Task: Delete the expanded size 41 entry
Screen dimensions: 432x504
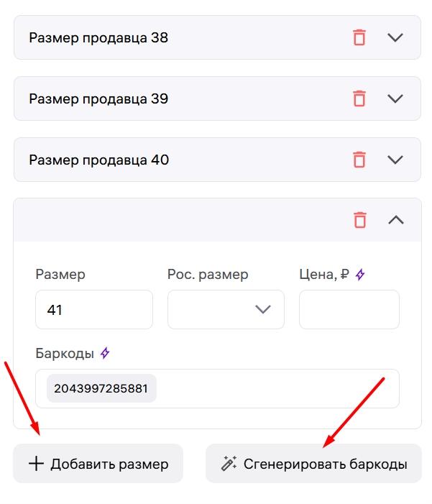Action: click(x=359, y=220)
